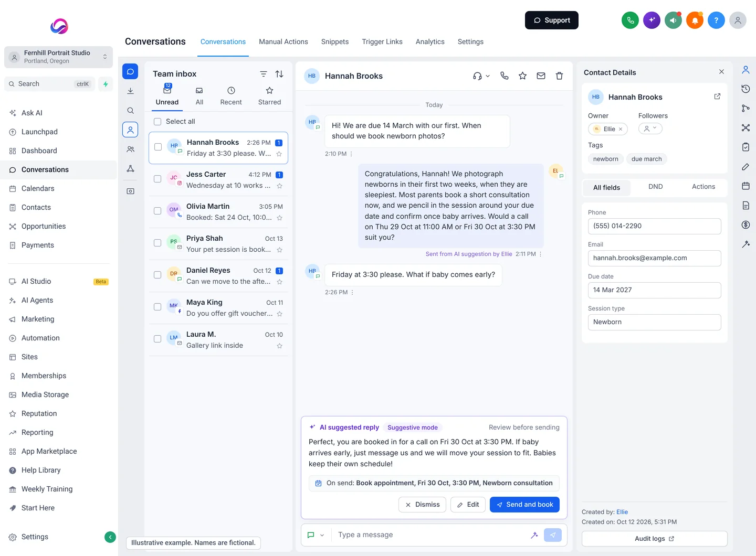The height and width of the screenshot is (556, 756).
Task: Open the orange notifications bell
Action: click(x=695, y=20)
